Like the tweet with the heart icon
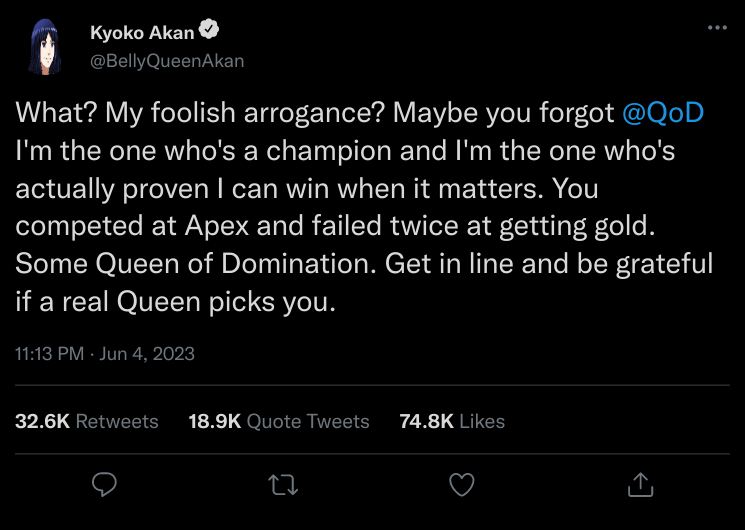This screenshot has height=530, width=745. coord(460,485)
